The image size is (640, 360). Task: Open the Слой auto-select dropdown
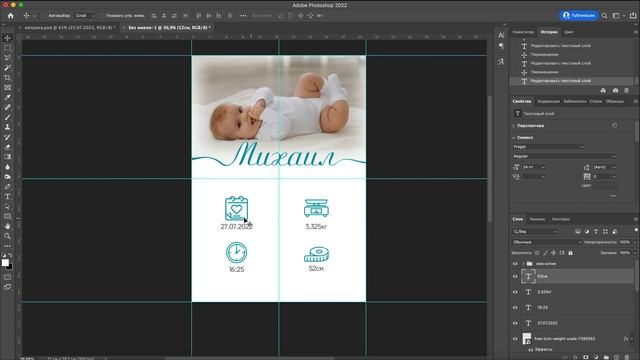point(85,16)
